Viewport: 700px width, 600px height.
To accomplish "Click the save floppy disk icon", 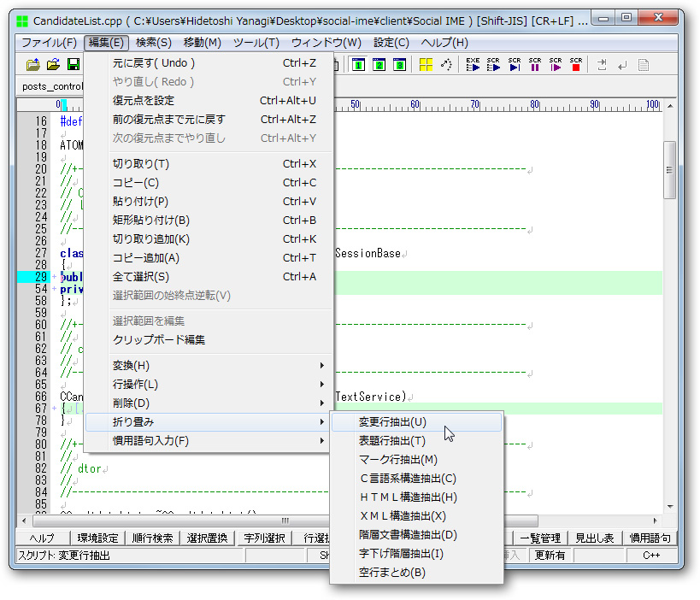I will pyautogui.click(x=74, y=65).
